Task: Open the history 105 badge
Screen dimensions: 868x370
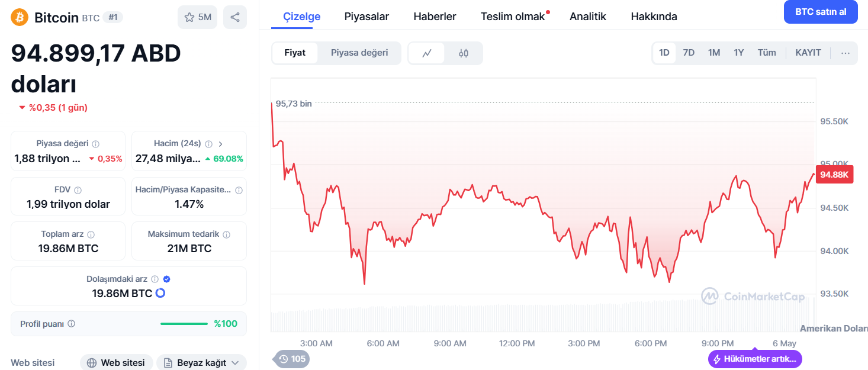Action: coord(291,359)
